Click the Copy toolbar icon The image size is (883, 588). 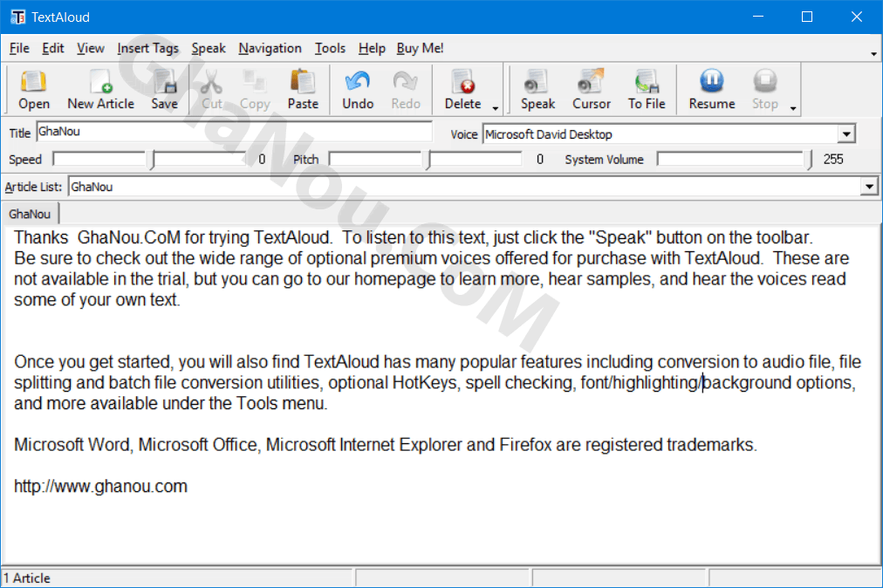(255, 90)
